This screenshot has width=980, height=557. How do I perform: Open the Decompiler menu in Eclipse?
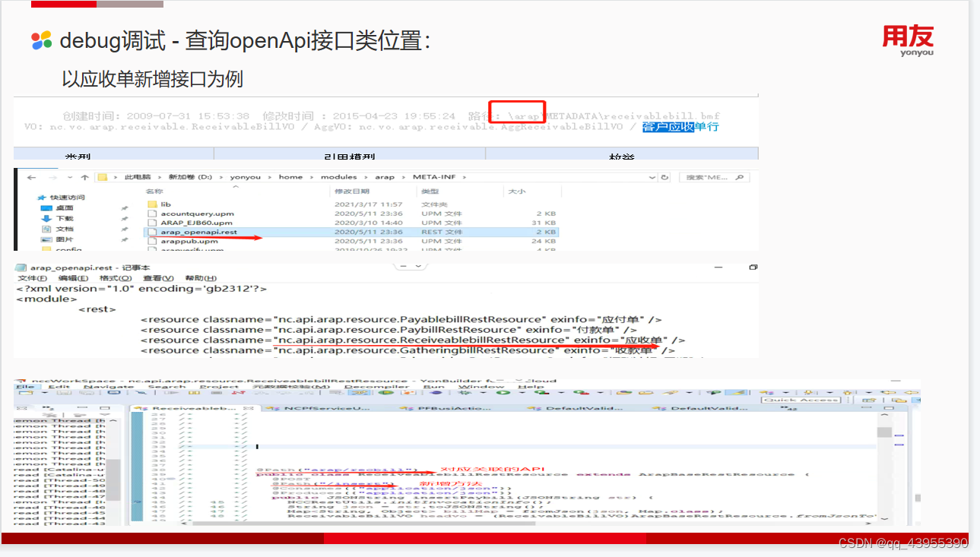(x=379, y=386)
